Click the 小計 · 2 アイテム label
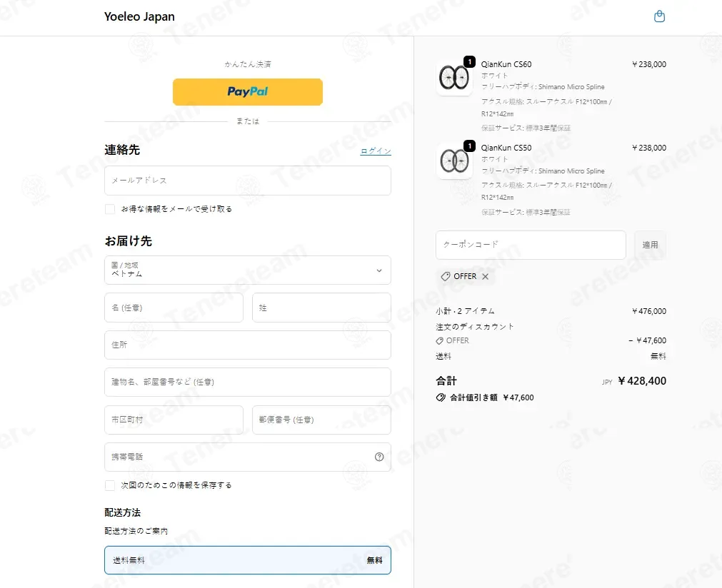 point(465,312)
